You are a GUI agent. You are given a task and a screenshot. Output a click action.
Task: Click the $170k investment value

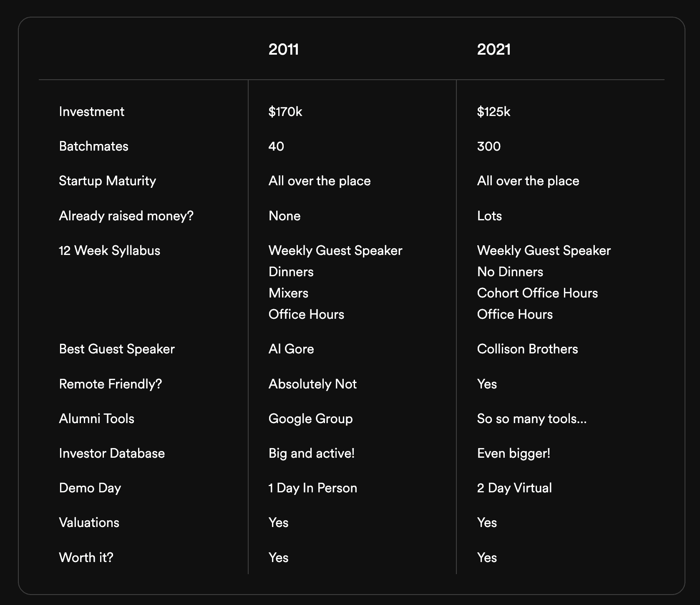tap(285, 112)
